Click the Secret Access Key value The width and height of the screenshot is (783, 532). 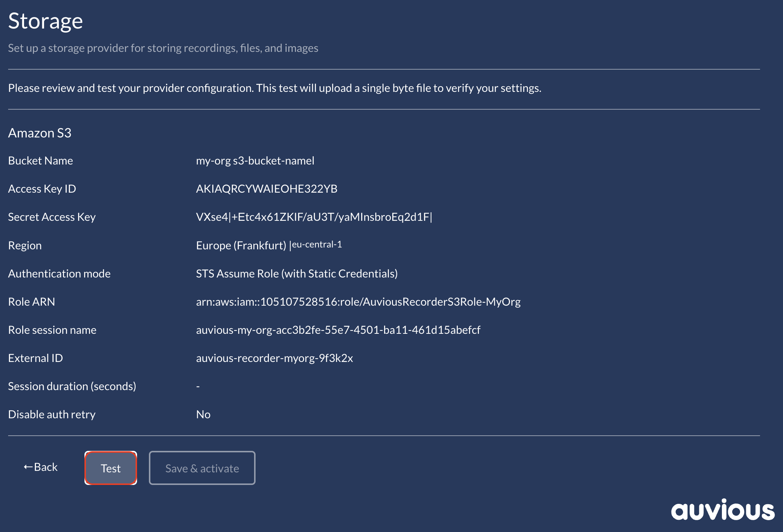click(x=314, y=217)
